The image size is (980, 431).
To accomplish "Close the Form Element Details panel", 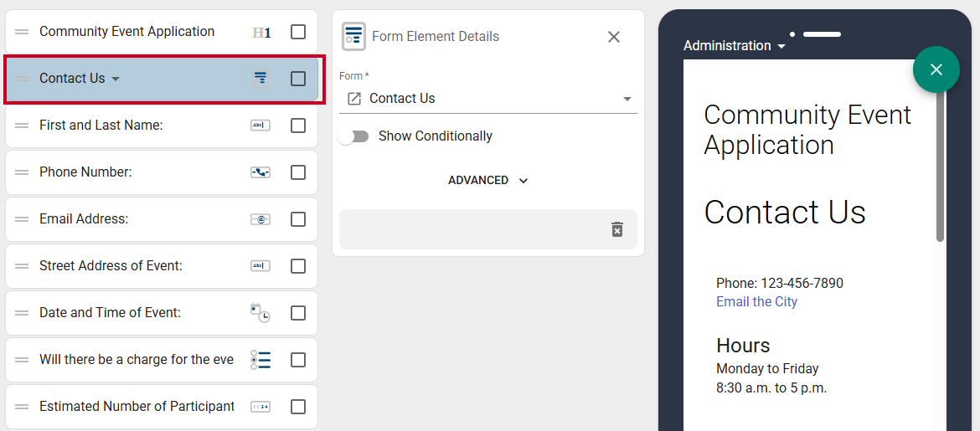I will tap(614, 37).
